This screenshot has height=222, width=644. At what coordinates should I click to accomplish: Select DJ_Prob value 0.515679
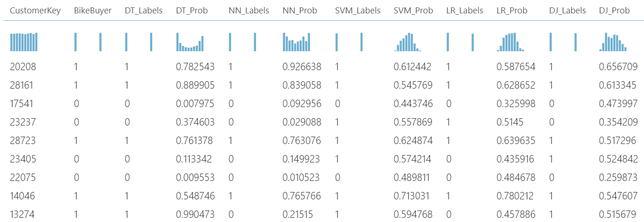click(x=618, y=215)
